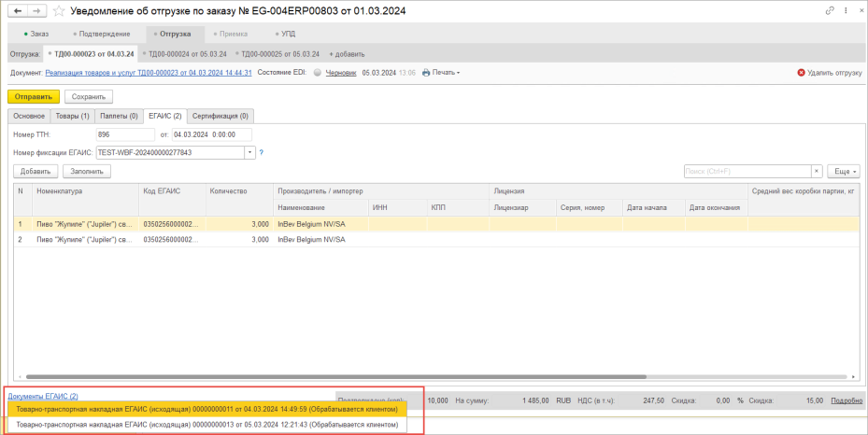Image resolution: width=868 pixels, height=435 pixels.
Task: Click quantity 3,000 in row 1
Action: (260, 224)
